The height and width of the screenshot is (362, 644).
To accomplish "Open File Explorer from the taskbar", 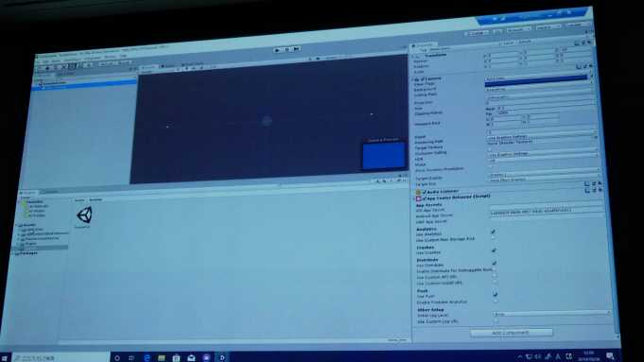I will tap(162, 358).
